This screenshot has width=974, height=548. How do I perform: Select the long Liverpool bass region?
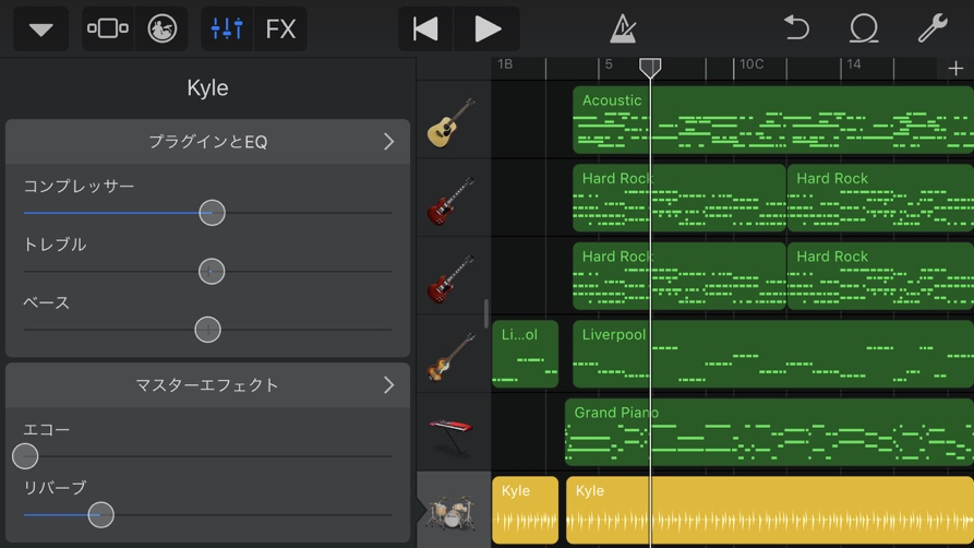[x=773, y=354]
